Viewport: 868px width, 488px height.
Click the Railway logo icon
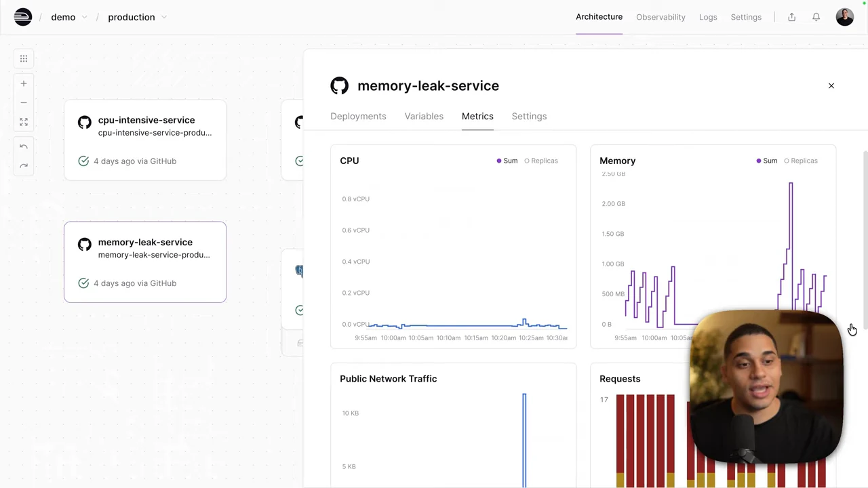tap(23, 17)
